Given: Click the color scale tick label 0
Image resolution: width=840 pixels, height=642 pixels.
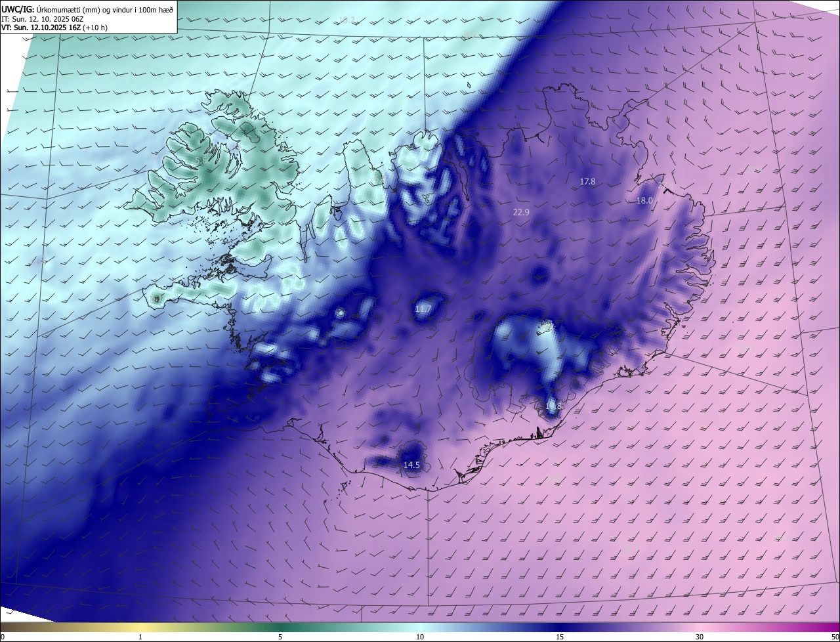Looking at the screenshot, I should [x=3, y=637].
